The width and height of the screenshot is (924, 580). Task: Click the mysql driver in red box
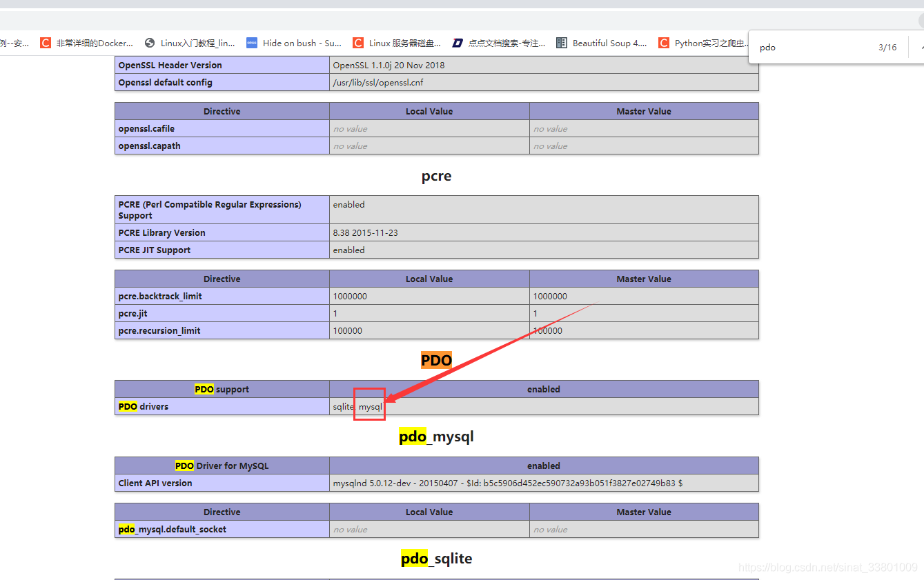click(x=370, y=407)
